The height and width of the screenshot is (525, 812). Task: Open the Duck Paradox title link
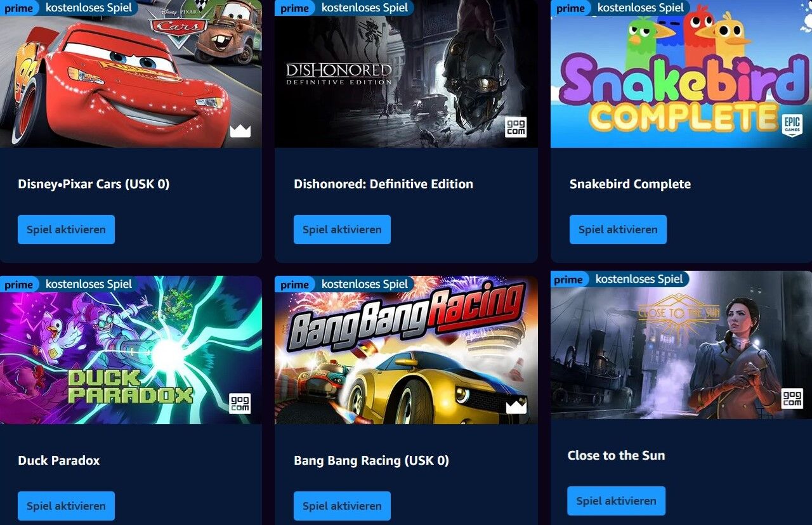[58, 461]
